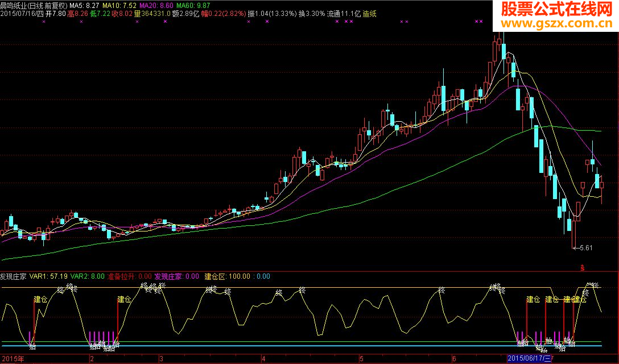The width and height of the screenshot is (619, 364).
Task: Click the VAR1: 57.19 indicator value
Action: click(48, 276)
